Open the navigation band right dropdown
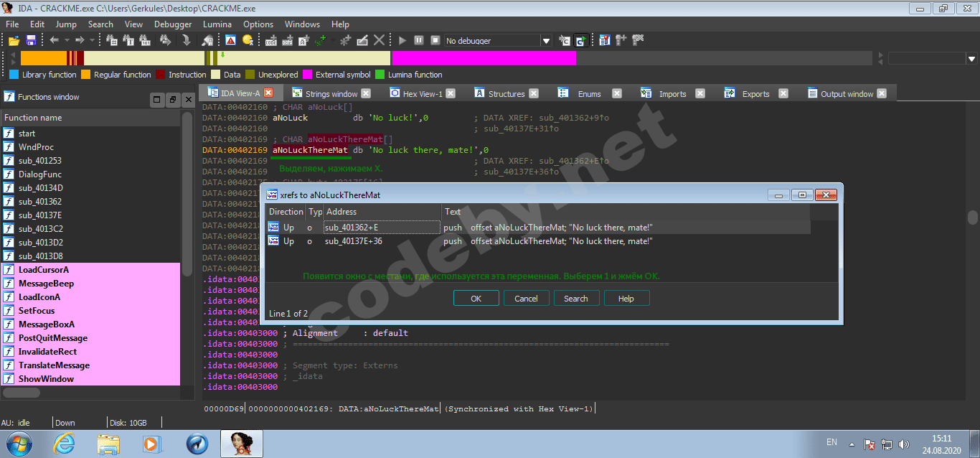980x458 pixels. tap(973, 59)
